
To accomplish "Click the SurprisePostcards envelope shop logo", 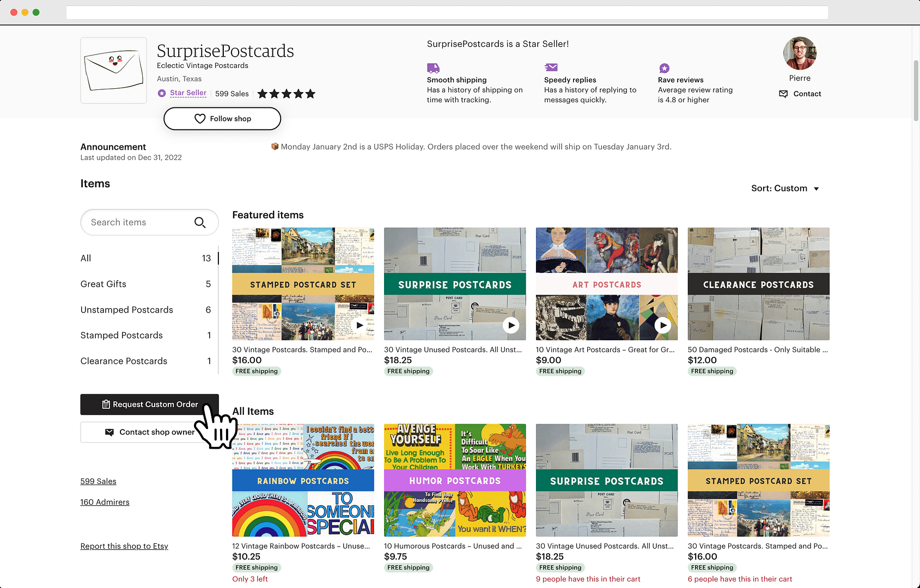I will coord(113,70).
